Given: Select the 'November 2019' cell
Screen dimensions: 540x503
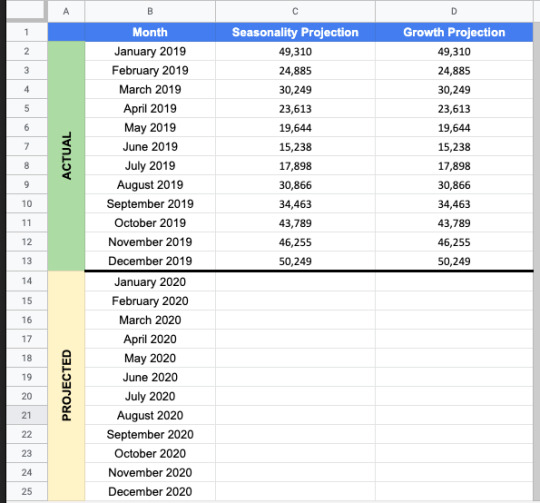Looking at the screenshot, I should click(x=150, y=242).
